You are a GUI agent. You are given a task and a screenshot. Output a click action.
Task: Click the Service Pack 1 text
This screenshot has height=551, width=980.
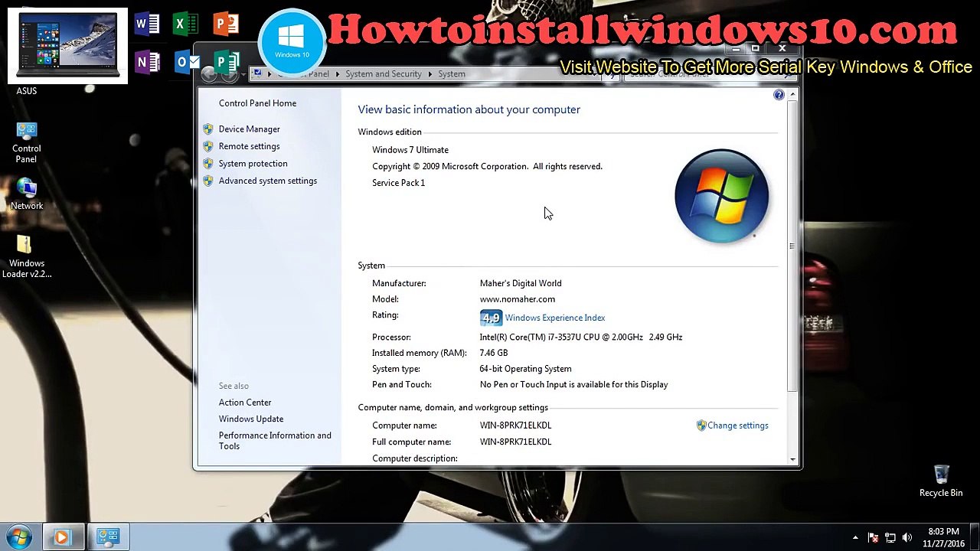pos(398,183)
